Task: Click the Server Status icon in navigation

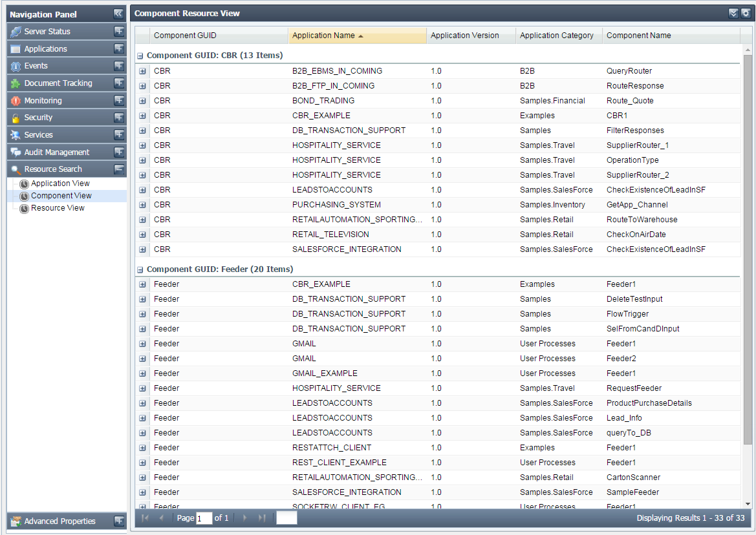Action: 16,32
